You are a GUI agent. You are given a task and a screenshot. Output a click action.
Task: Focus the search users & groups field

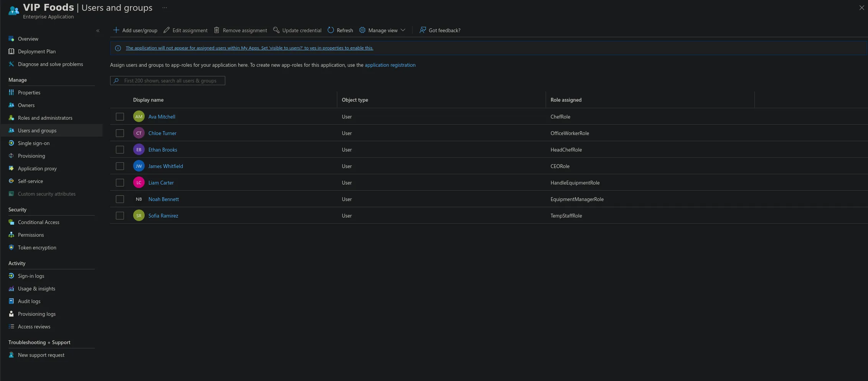click(x=168, y=81)
